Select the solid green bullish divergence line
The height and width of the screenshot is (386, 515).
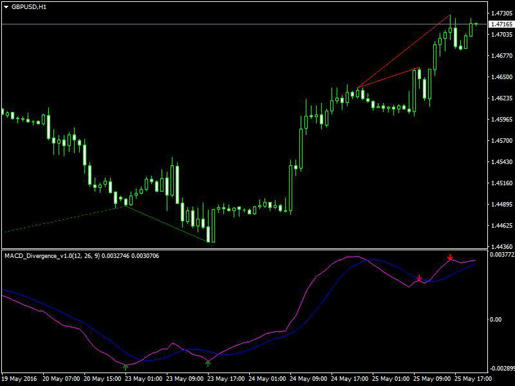166,224
